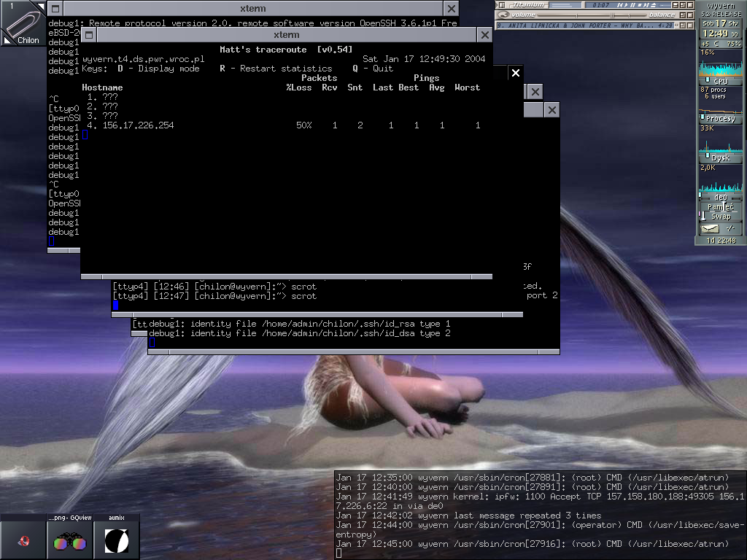The height and width of the screenshot is (560, 747).
Task: Click the CPU panel label in the monitor
Action: click(720, 81)
